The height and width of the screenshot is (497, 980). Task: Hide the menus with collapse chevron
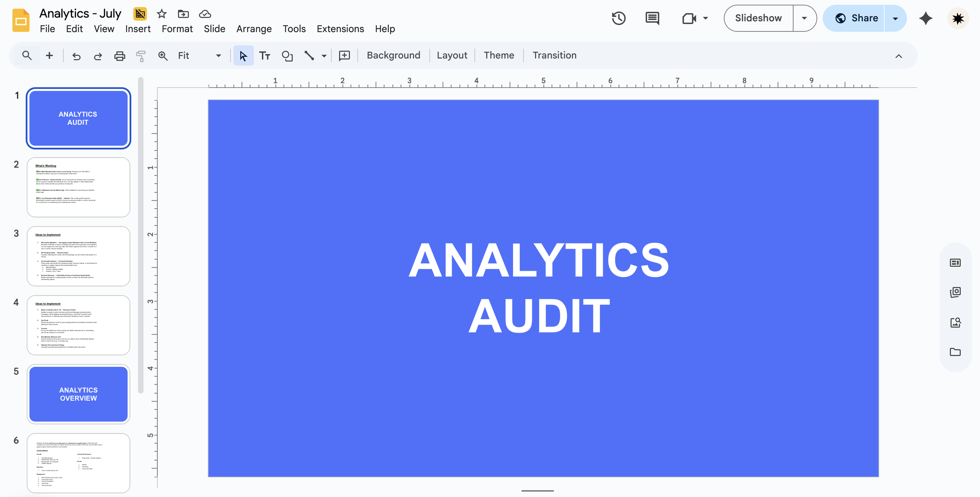coord(898,56)
